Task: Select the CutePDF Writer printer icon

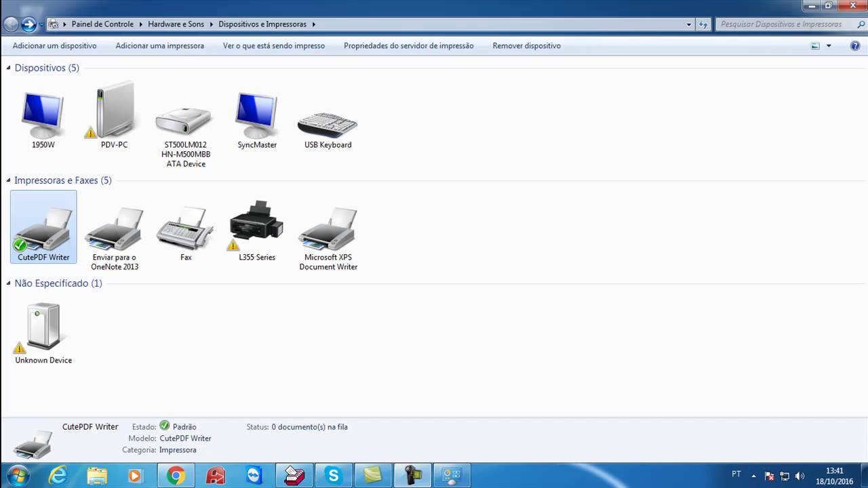Action: pos(43,227)
